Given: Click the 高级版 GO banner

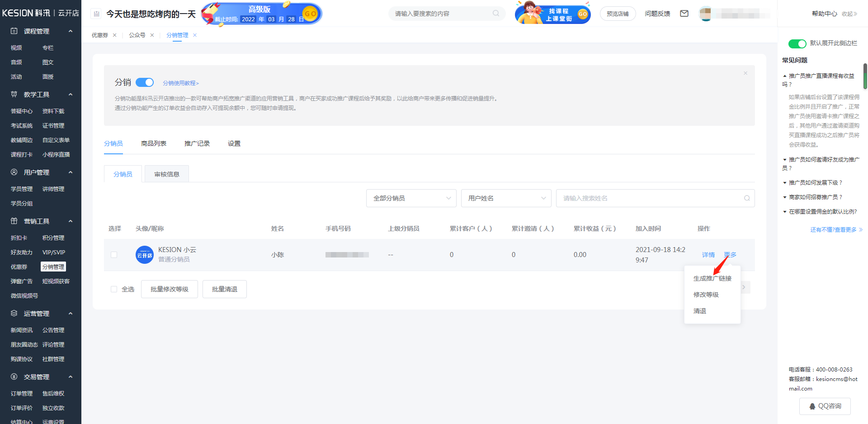Looking at the screenshot, I should pos(261,14).
